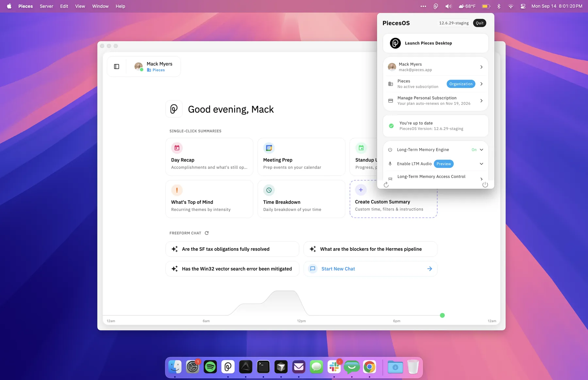
Task: Click the three dots icon in the menu bar
Action: tap(423, 6)
